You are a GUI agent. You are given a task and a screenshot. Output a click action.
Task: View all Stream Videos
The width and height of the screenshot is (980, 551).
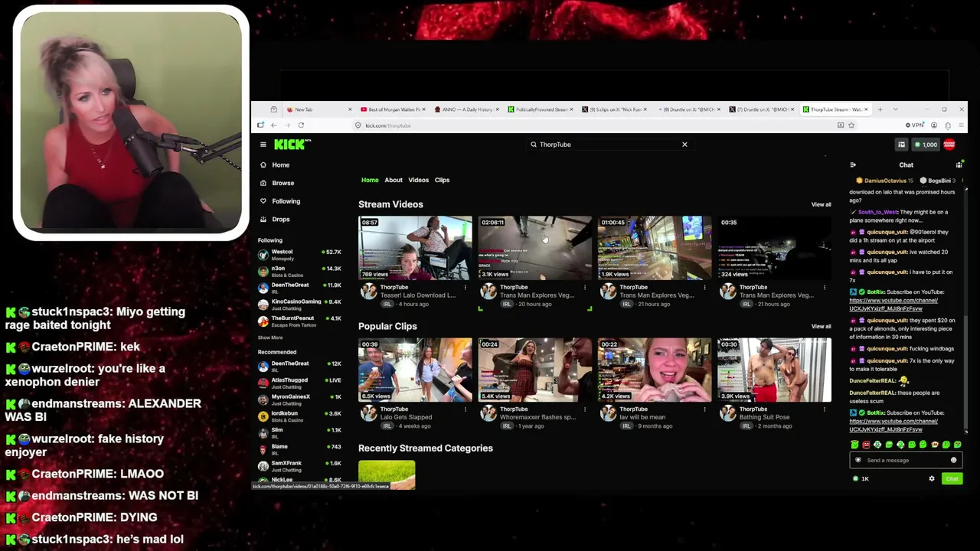point(821,204)
